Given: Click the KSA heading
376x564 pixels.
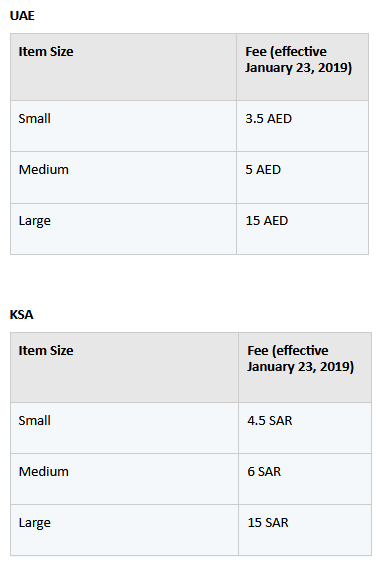Looking at the screenshot, I should (x=22, y=315).
